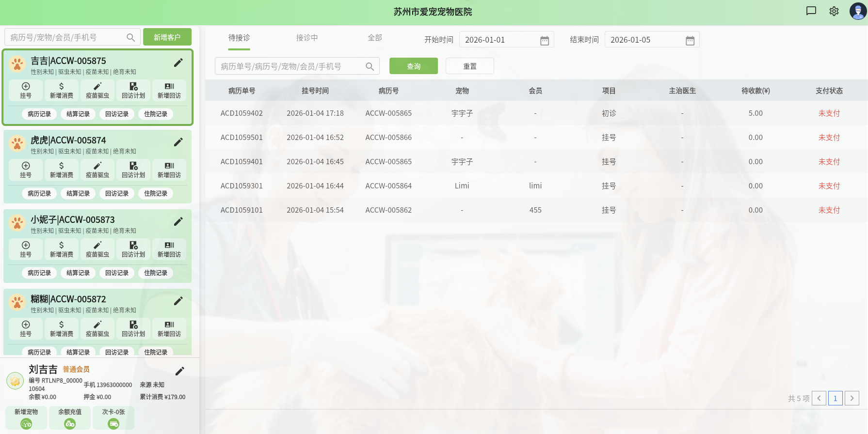Open 开始时间 date picker field

pos(507,40)
